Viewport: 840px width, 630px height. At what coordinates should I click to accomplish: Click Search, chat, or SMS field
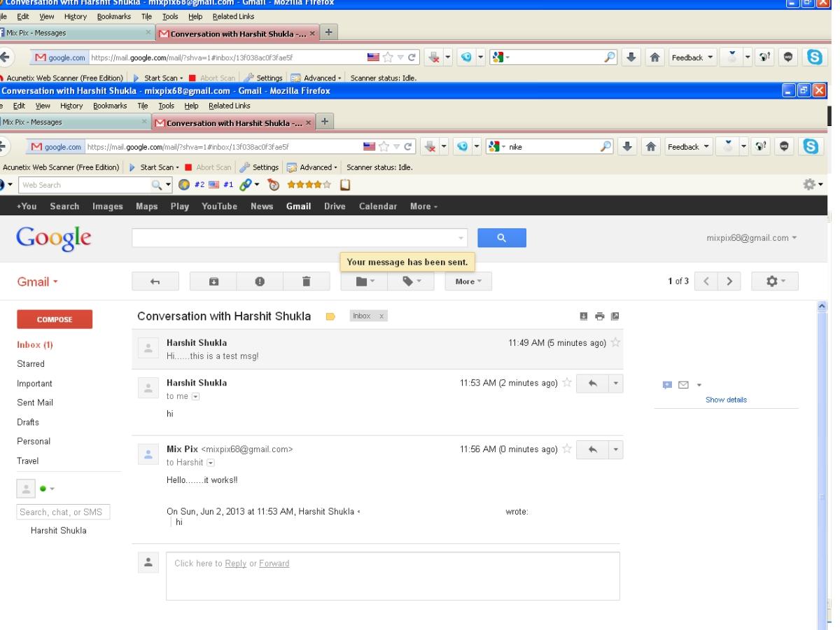[x=64, y=512]
